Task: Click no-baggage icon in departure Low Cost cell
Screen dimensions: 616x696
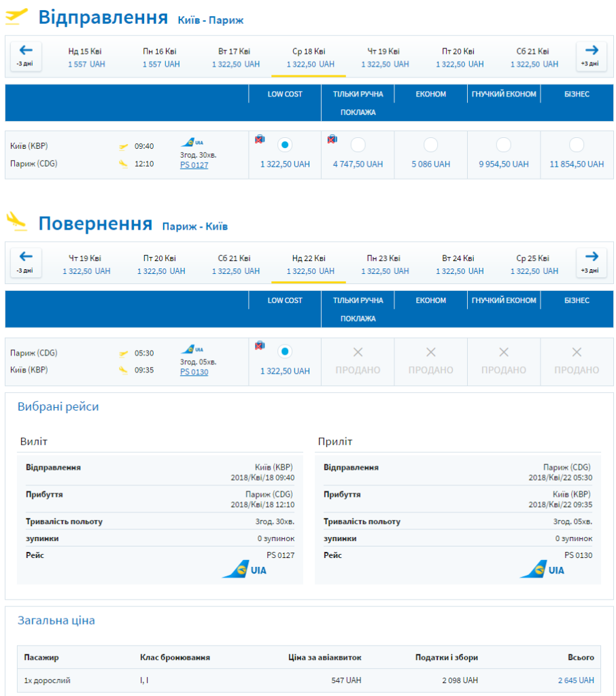Action: [x=260, y=139]
